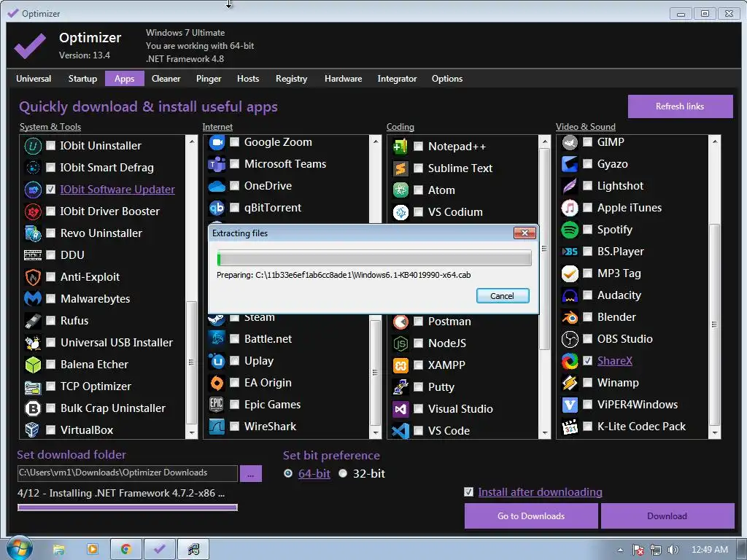Click Internet list scroll-up arrow
The height and width of the screenshot is (560, 747).
376,141
